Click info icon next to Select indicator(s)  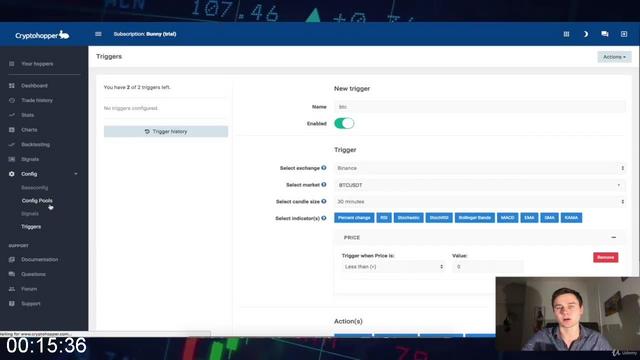pyautogui.click(x=324, y=218)
